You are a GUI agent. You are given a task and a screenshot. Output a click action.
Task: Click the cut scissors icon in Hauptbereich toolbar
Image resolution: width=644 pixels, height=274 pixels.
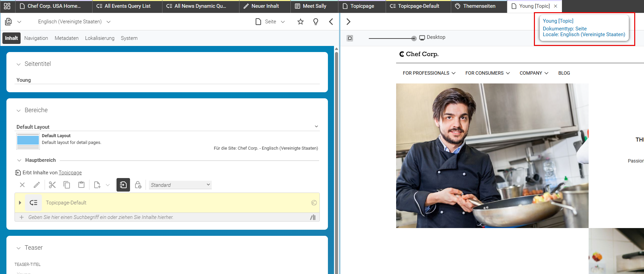(x=52, y=185)
